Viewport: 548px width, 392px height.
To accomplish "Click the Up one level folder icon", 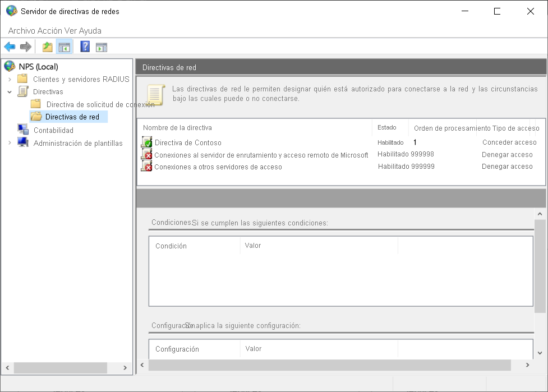I will [48, 47].
